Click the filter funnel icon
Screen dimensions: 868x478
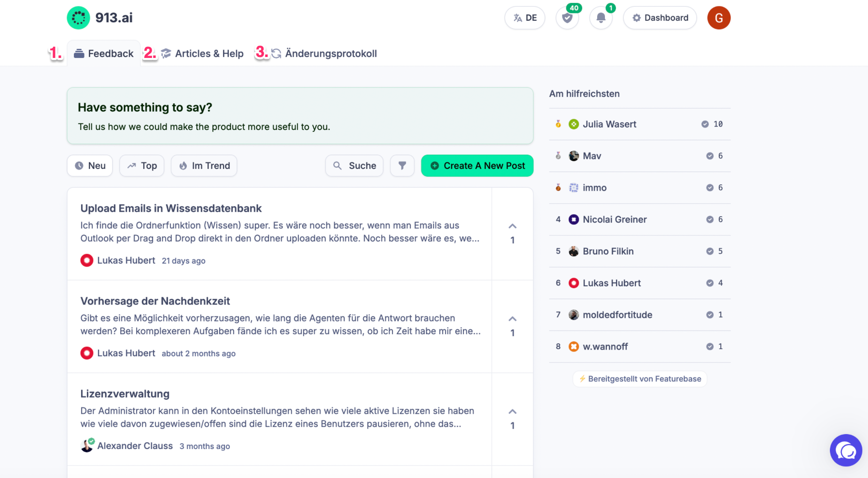402,166
